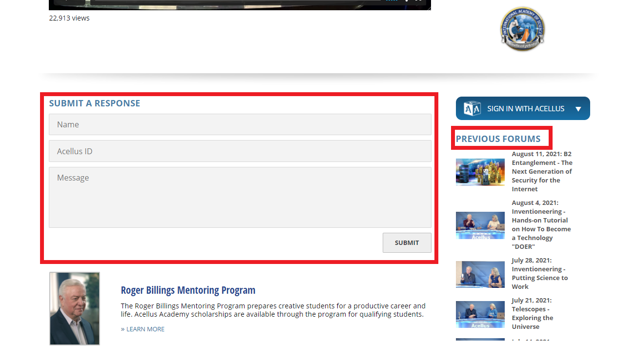The width and height of the screenshot is (617, 364).
Task: Click the Roger Billings Mentoring Program heading
Action: [x=188, y=290]
